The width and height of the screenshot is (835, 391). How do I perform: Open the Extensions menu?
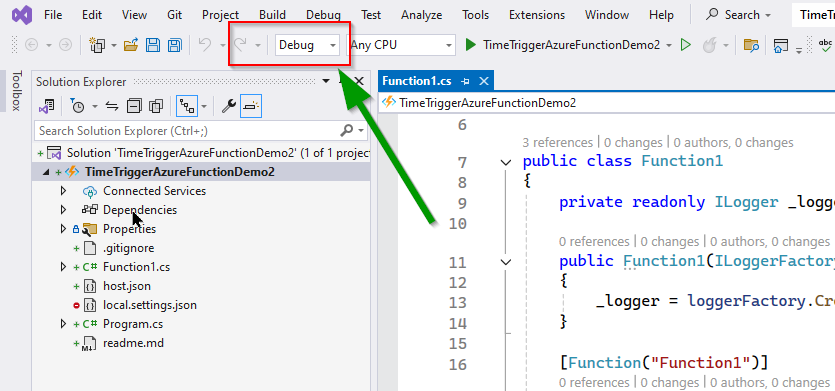coord(537,15)
